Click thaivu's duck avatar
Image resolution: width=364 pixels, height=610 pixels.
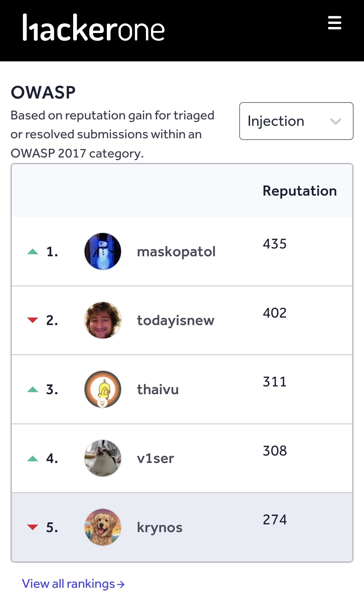pyautogui.click(x=102, y=389)
